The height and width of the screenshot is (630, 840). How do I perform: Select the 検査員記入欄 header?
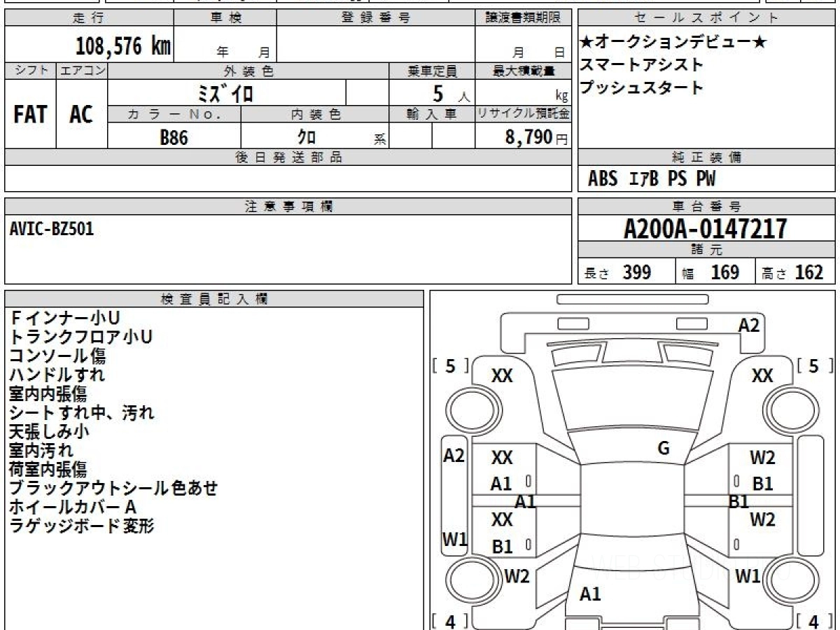click(x=214, y=299)
